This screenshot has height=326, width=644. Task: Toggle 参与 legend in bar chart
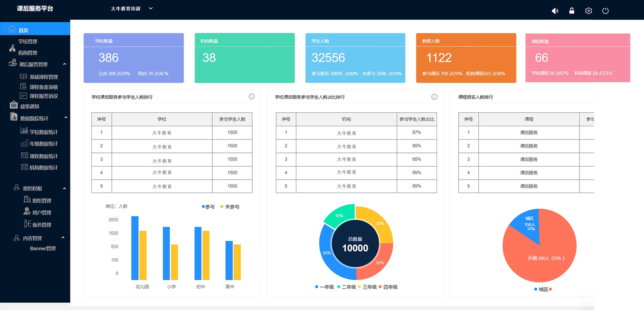pos(208,207)
